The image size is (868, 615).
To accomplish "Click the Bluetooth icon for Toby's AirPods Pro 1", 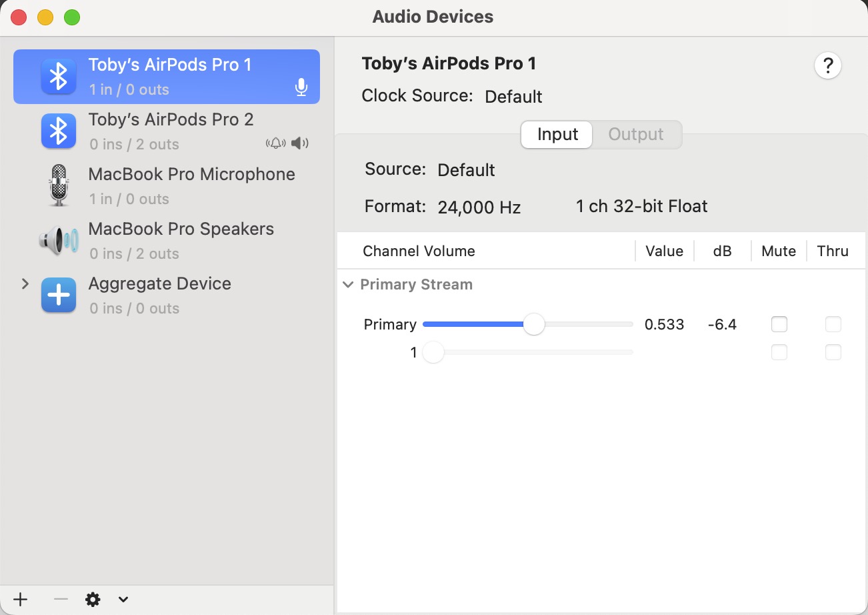I will (59, 77).
